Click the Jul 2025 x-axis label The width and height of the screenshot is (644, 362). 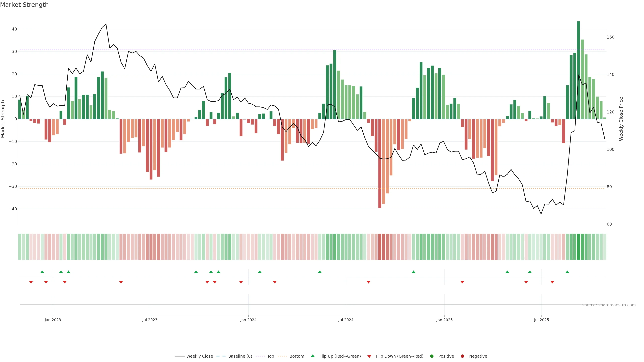(x=541, y=320)
